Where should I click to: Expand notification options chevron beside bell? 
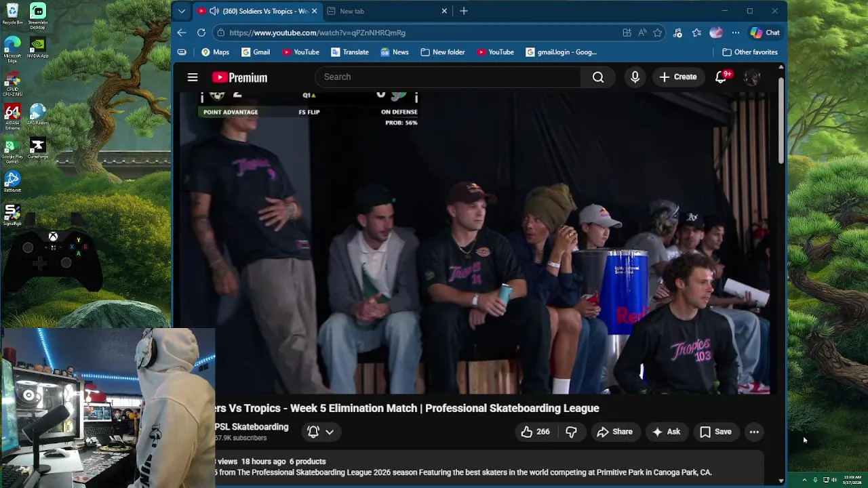330,432
